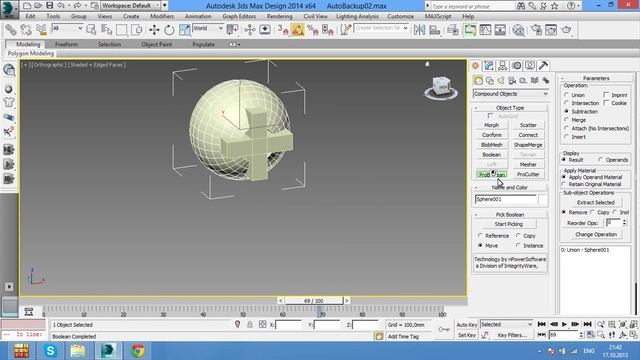This screenshot has height=360, width=640.
Task: Click the Align tool icon
Action: click(434, 29)
